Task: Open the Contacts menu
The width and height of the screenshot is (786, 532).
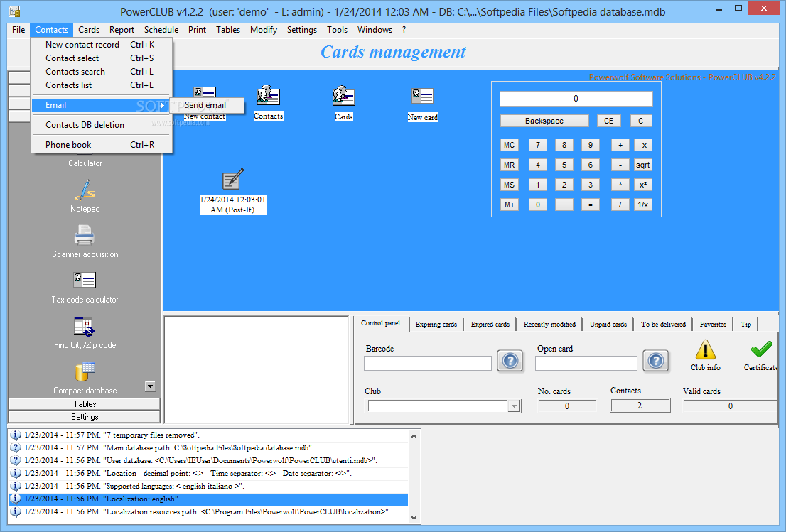Action: click(x=52, y=30)
